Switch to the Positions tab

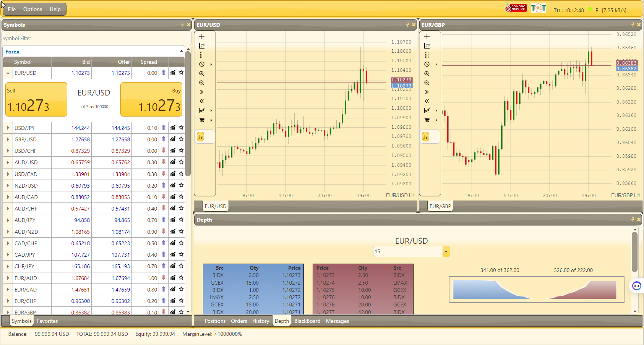(x=215, y=321)
